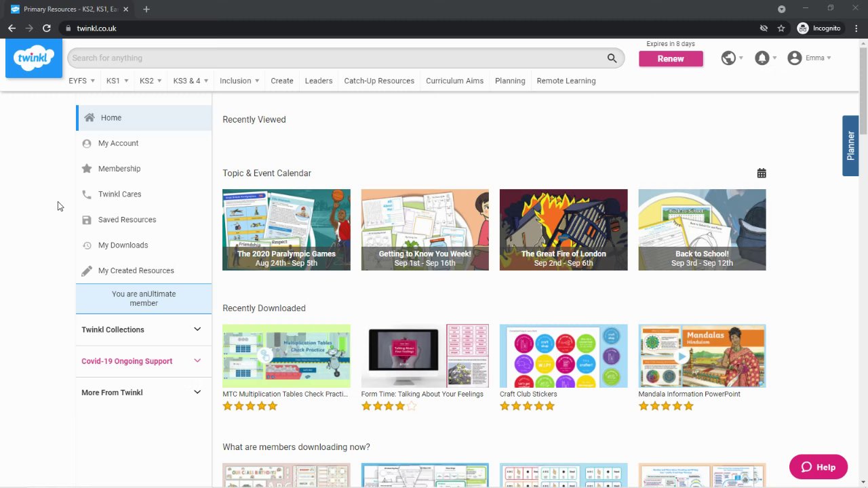Click the Renew button
Image resolution: width=868 pixels, height=488 pixels.
click(671, 59)
